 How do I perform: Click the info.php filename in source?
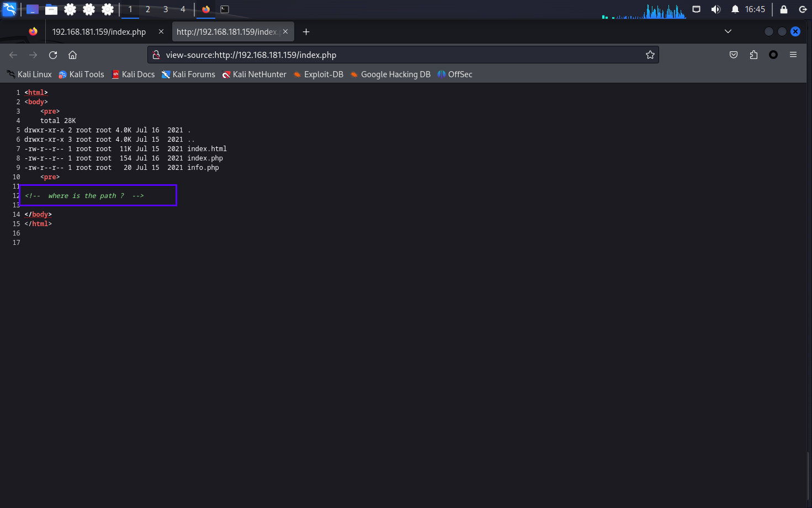[203, 168]
